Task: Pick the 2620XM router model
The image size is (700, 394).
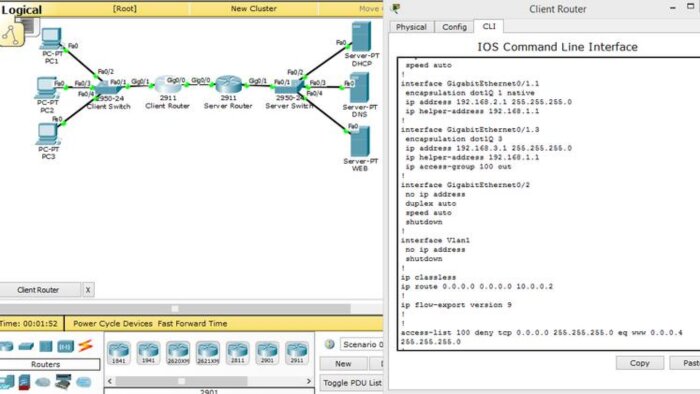Action: coord(178,353)
